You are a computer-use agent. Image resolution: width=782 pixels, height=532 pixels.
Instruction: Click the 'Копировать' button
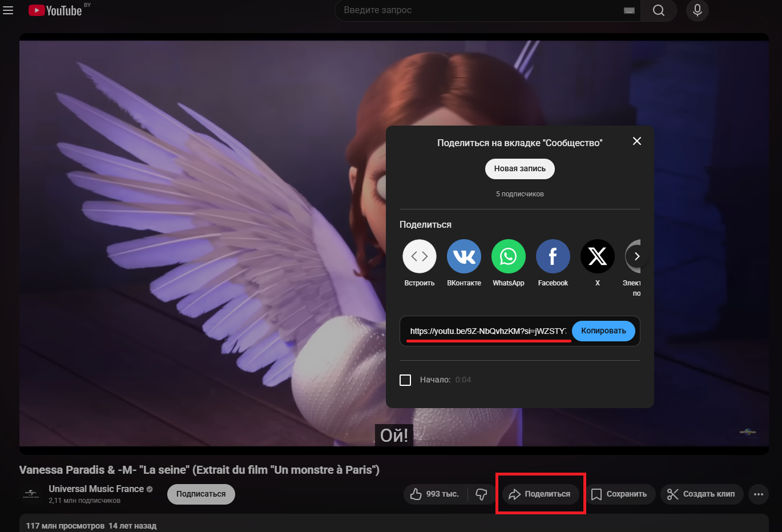click(x=603, y=331)
